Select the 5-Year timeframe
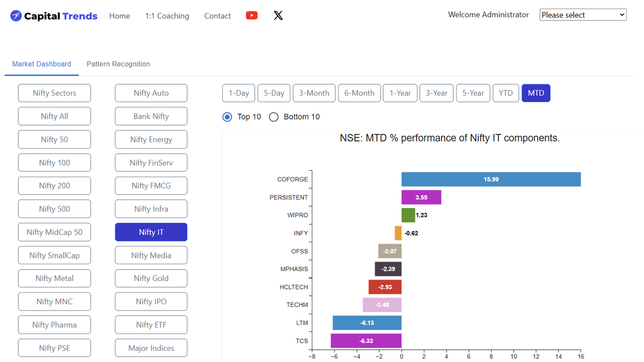The height and width of the screenshot is (362, 644). point(473,93)
